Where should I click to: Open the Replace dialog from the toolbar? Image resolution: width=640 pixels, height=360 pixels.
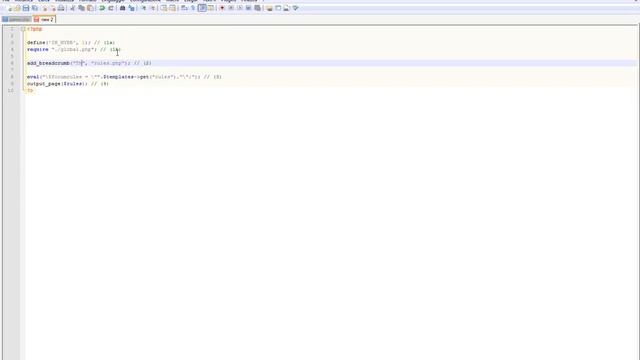point(131,8)
